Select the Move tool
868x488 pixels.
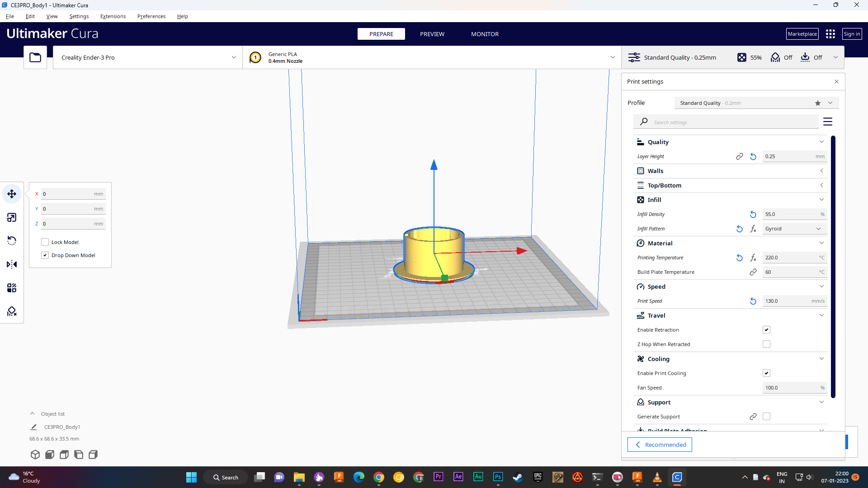[x=11, y=193]
